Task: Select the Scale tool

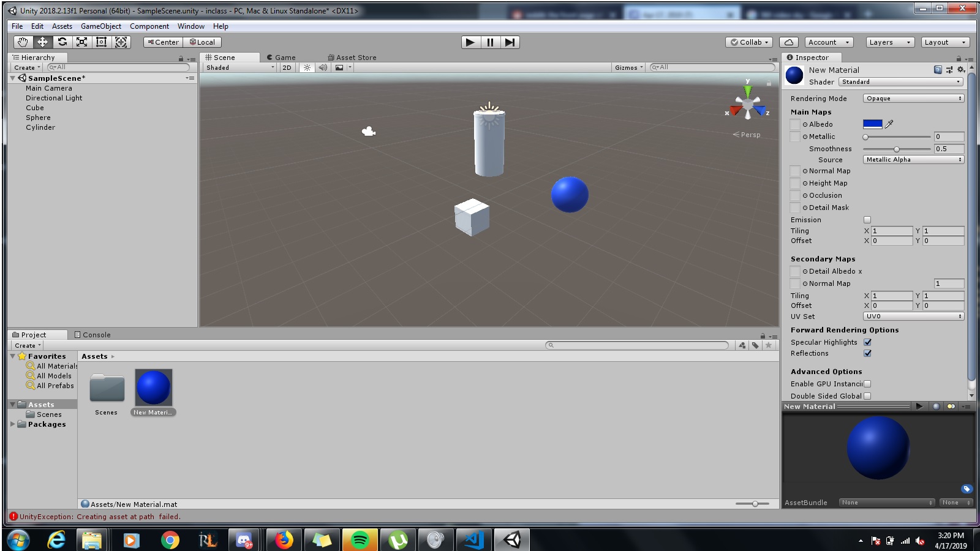Action: pyautogui.click(x=81, y=42)
